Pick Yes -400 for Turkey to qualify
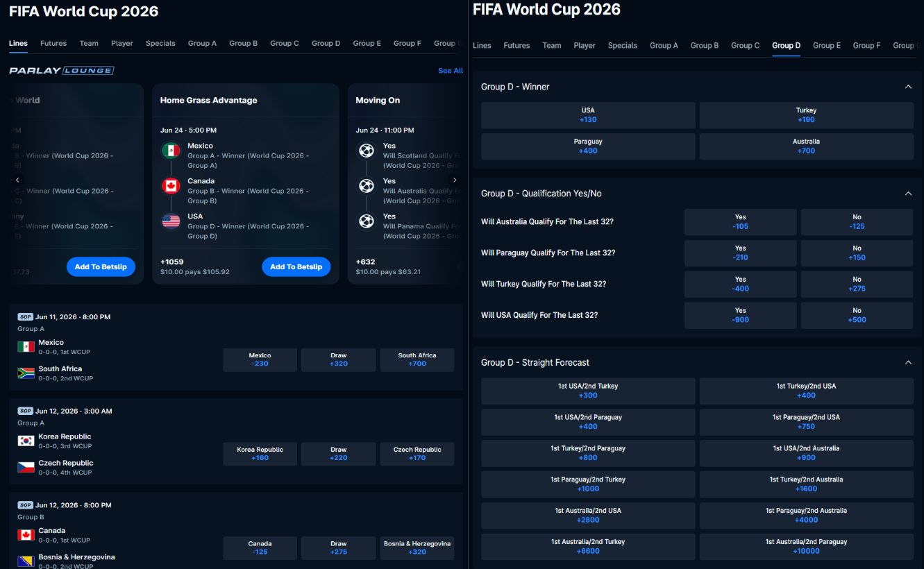Viewport: 924px width, 569px height. click(741, 284)
